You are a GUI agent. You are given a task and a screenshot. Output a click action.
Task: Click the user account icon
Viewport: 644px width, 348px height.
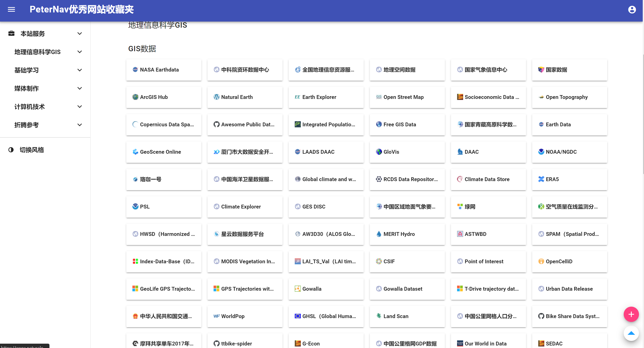coord(632,10)
